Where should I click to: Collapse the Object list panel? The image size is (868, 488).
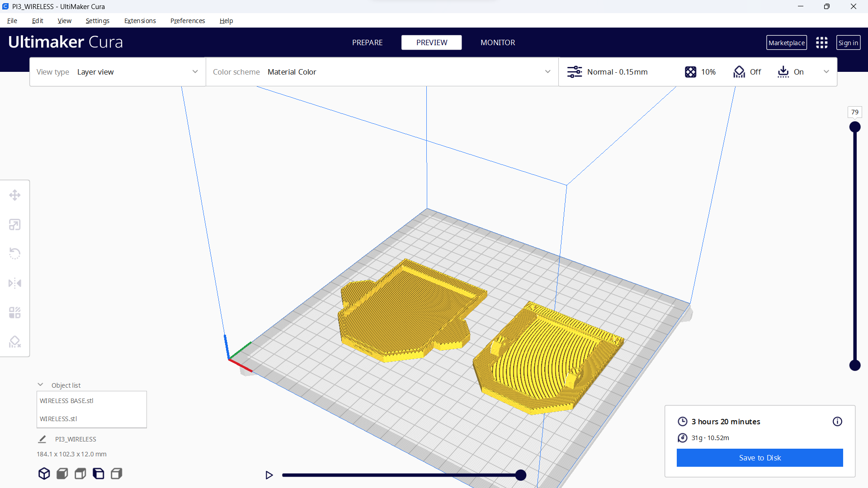tap(40, 384)
